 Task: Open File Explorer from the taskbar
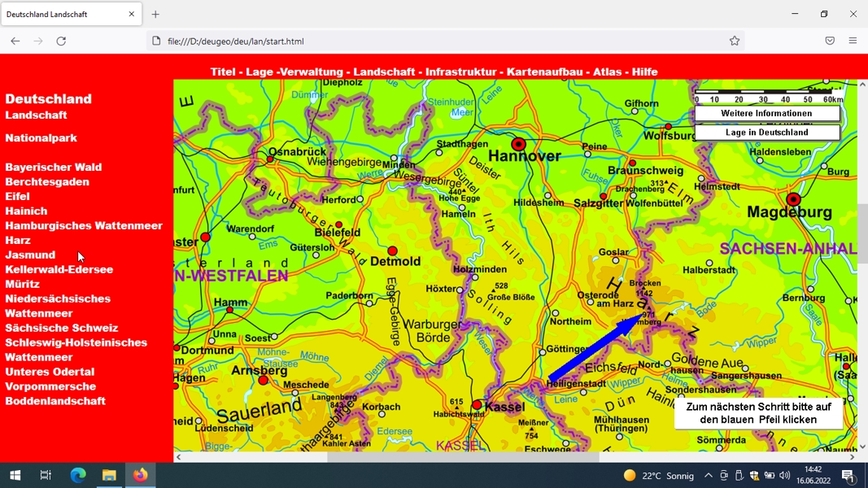(109, 475)
